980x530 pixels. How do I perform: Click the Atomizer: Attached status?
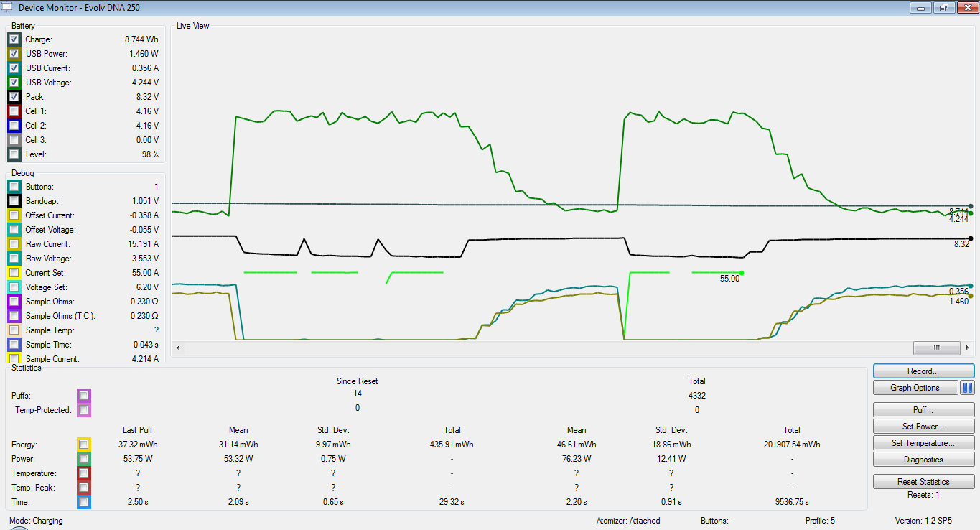coord(628,521)
